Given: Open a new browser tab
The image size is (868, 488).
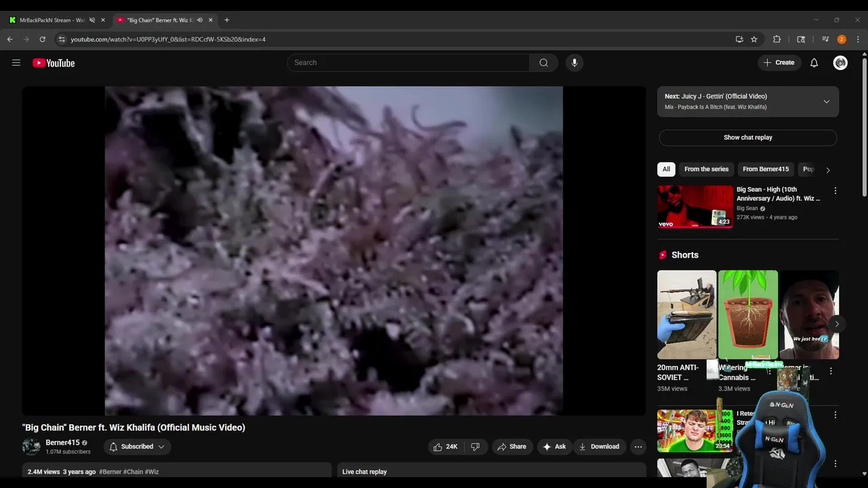Looking at the screenshot, I should pos(226,20).
